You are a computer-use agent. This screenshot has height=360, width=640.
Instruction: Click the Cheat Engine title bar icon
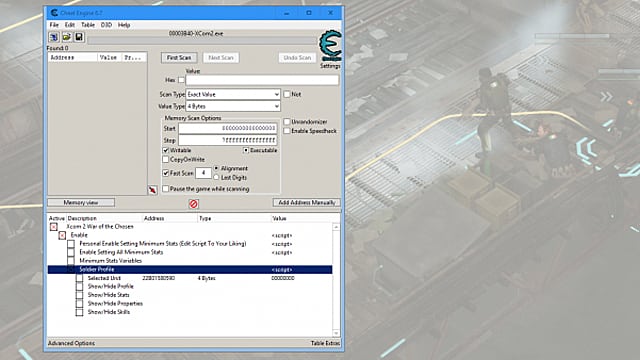54,13
